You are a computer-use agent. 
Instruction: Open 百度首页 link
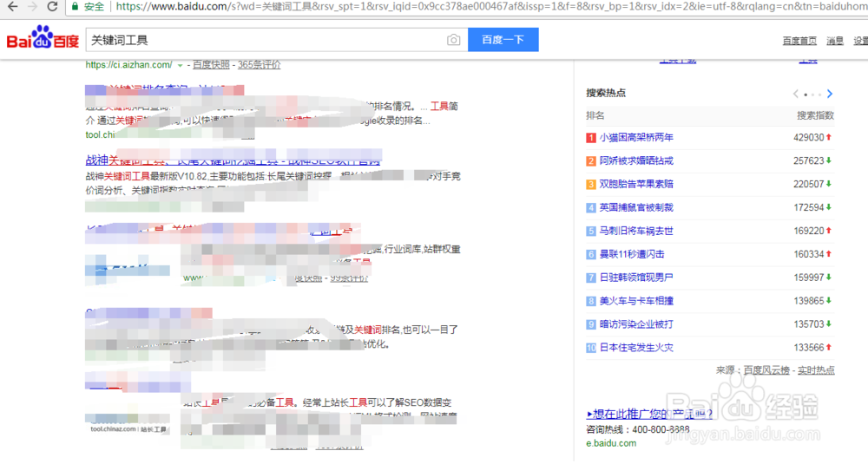[x=799, y=41]
